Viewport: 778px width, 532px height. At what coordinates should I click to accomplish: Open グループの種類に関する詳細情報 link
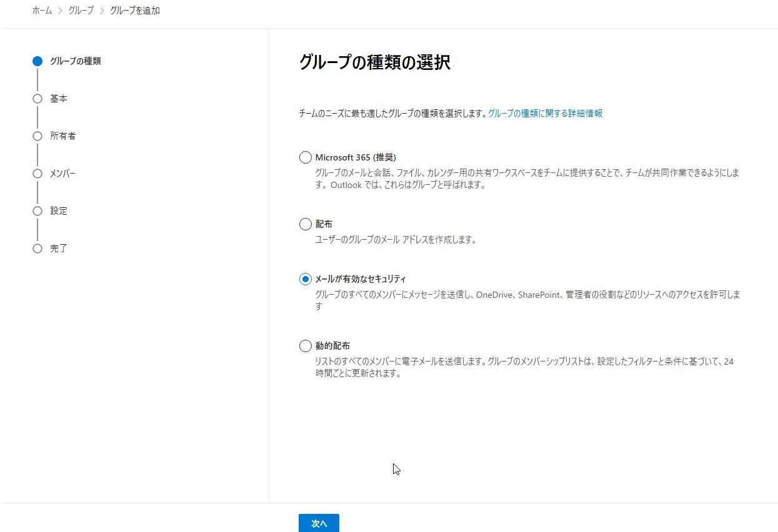click(x=545, y=114)
